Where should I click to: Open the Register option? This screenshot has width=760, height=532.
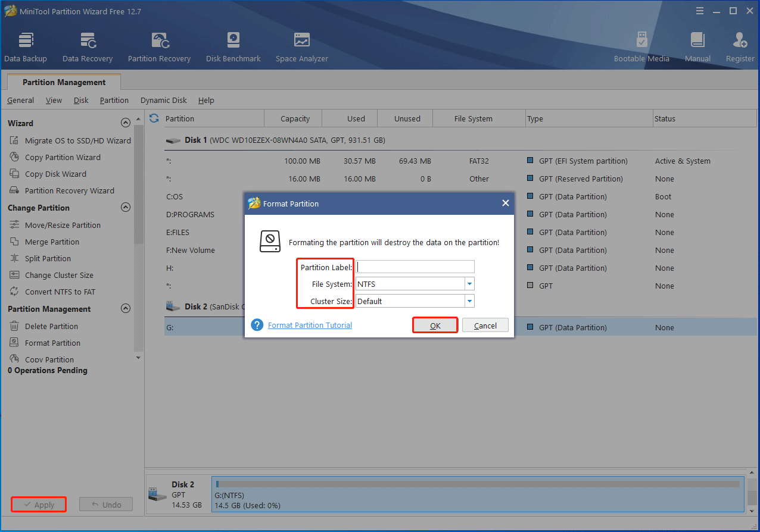coord(740,48)
